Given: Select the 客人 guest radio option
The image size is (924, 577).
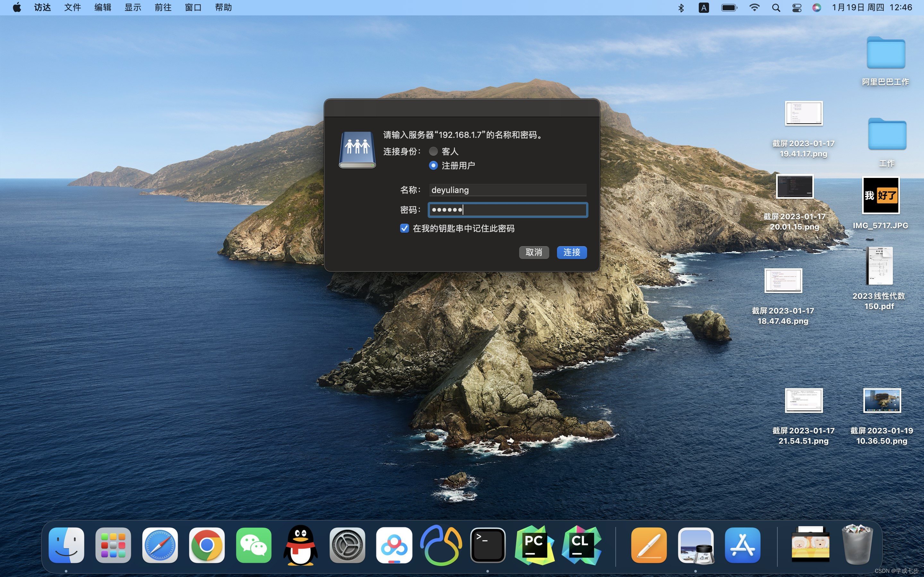Looking at the screenshot, I should [x=433, y=152].
